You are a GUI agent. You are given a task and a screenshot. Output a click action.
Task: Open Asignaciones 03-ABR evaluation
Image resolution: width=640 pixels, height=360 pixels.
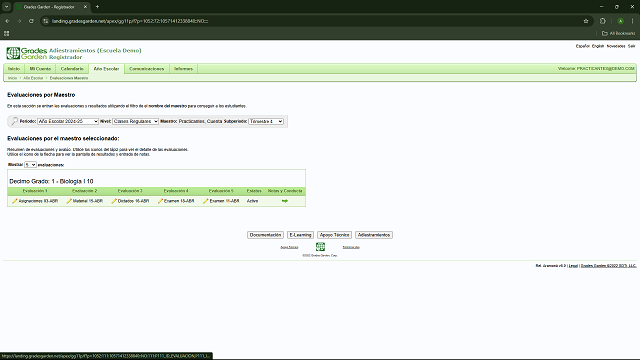(x=38, y=201)
